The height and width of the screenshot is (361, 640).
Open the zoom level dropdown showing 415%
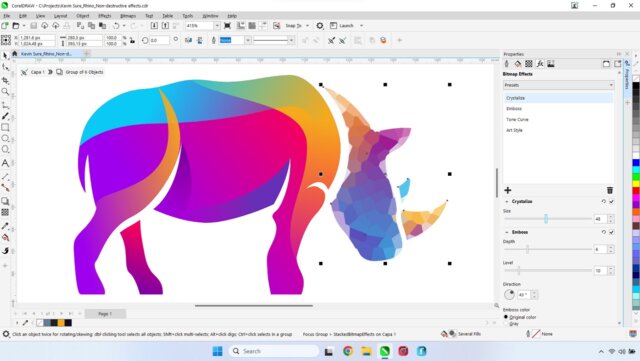(x=217, y=26)
